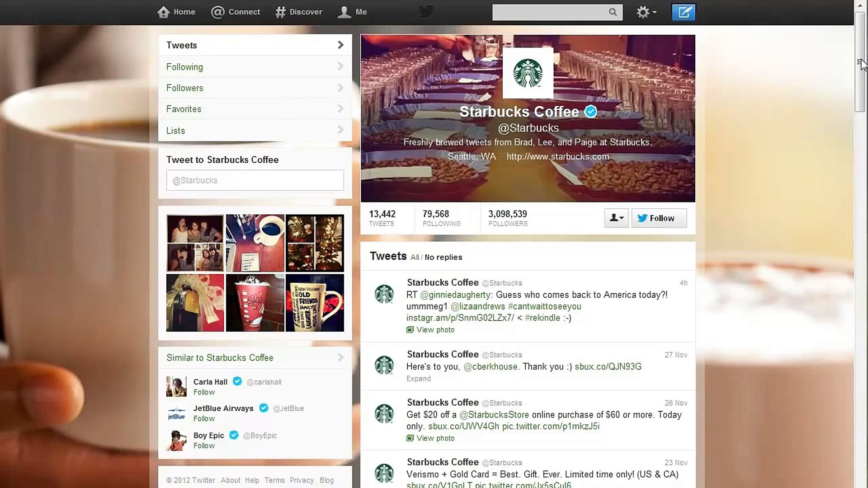868x488 pixels.
Task: Click the Twitter bird logo in navbar
Action: click(426, 12)
